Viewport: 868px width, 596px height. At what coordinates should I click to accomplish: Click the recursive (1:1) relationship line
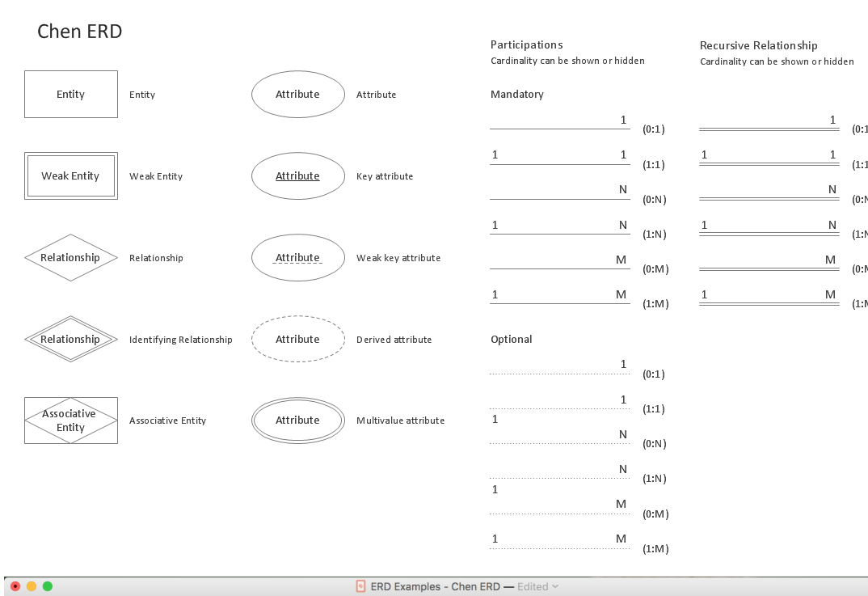tap(768, 163)
